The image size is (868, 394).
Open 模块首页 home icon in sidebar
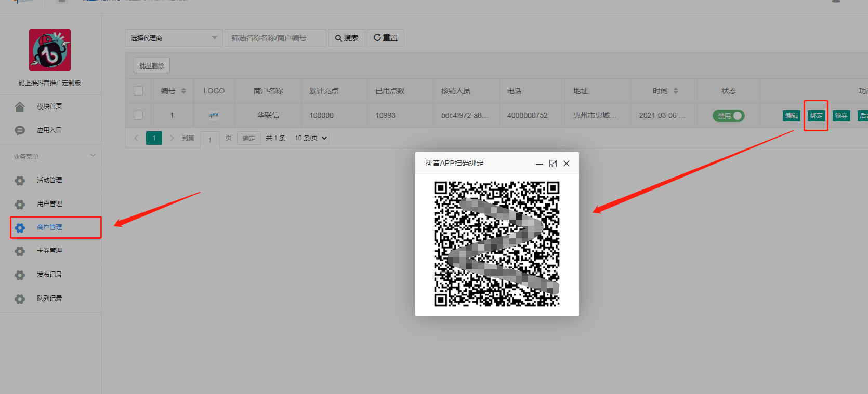coord(20,107)
